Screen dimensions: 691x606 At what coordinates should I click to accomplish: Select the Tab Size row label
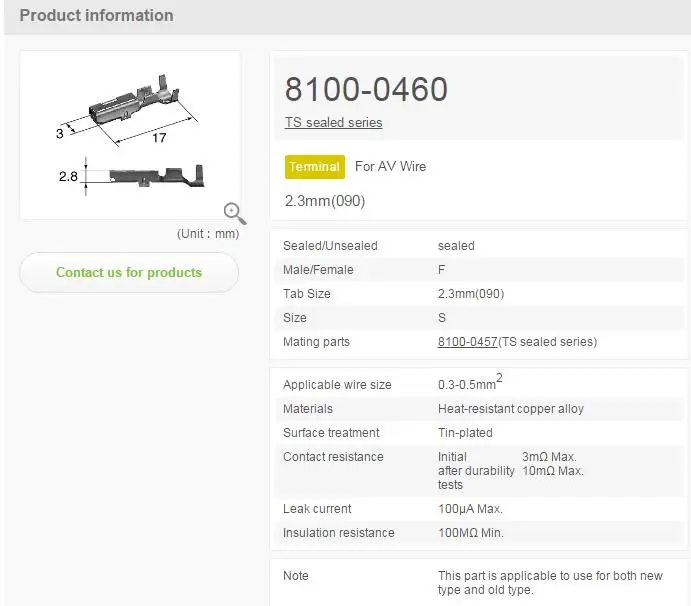[x=307, y=294]
